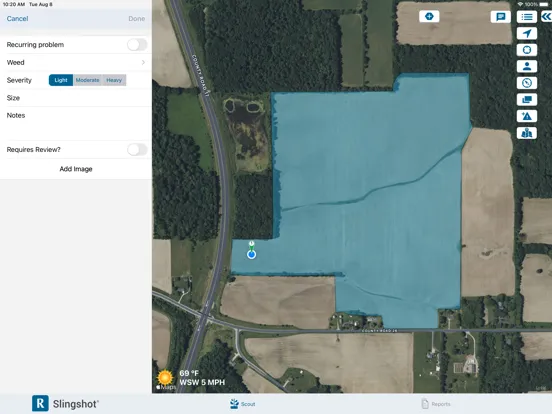552x414 pixels.
Task: Focus the Size input field
Action: point(76,98)
